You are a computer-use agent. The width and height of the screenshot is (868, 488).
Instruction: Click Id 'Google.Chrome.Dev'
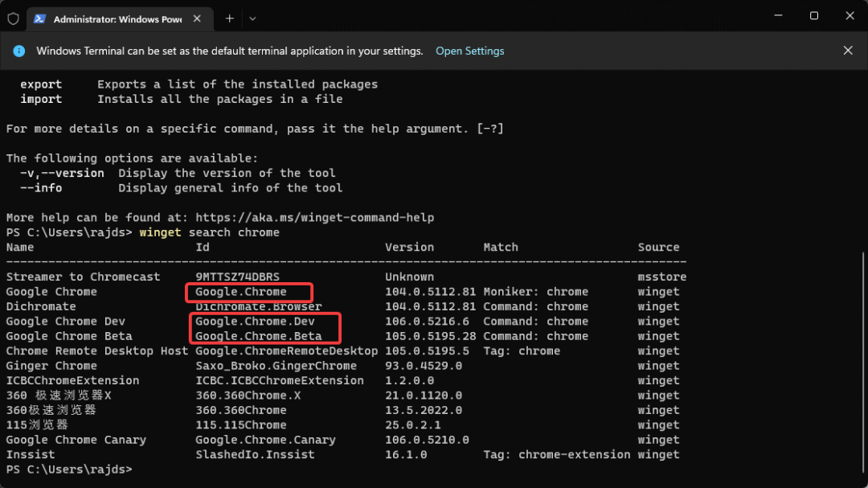[x=255, y=322]
